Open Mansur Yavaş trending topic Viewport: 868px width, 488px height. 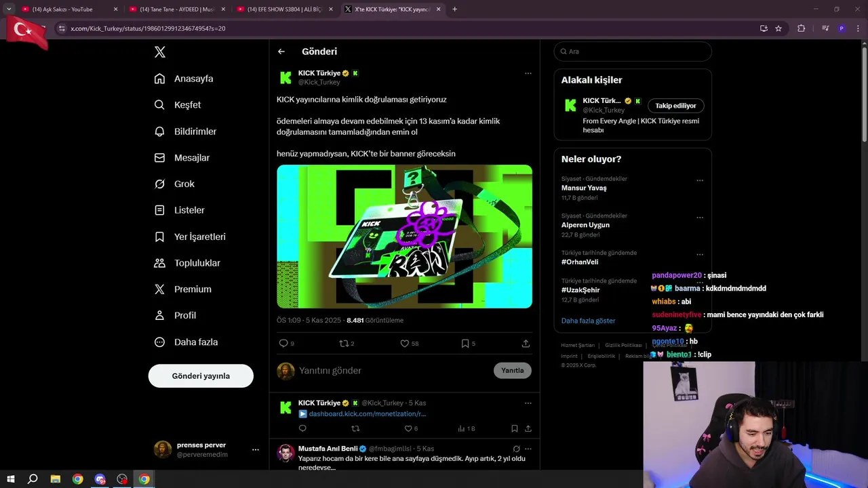click(584, 188)
